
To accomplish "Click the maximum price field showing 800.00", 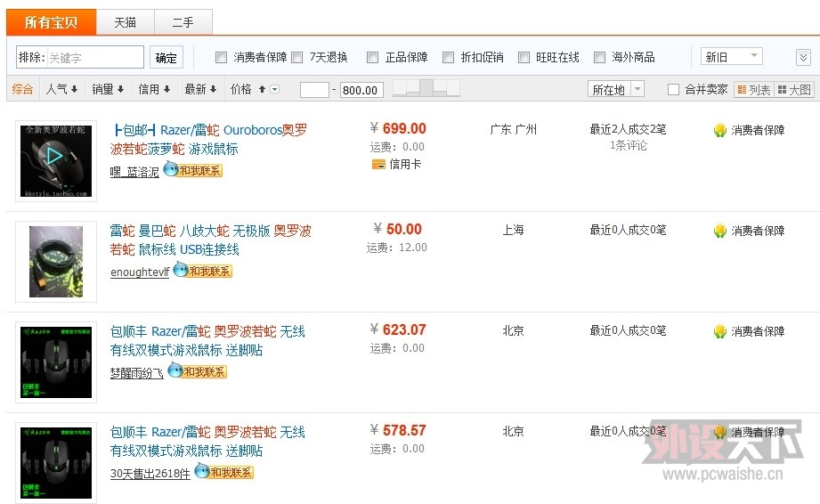I will pos(361,90).
